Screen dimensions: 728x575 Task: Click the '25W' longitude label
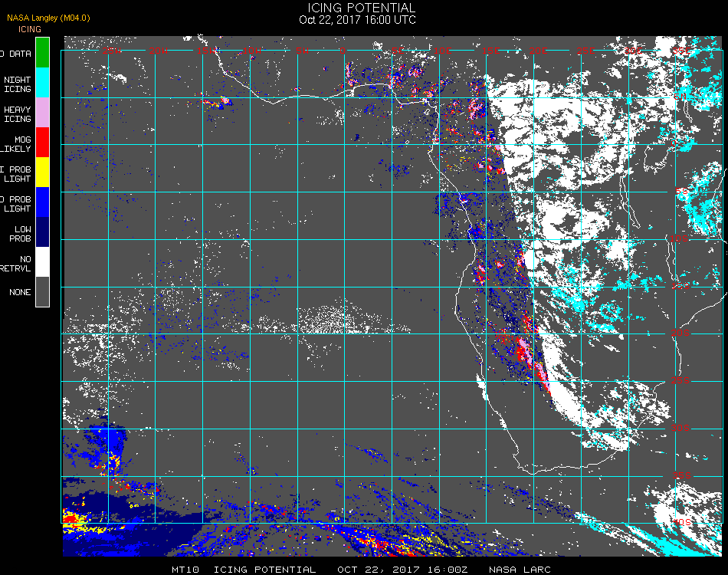[x=112, y=50]
